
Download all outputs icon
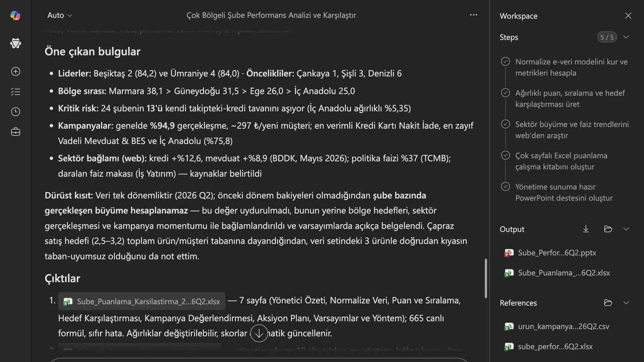tap(586, 229)
